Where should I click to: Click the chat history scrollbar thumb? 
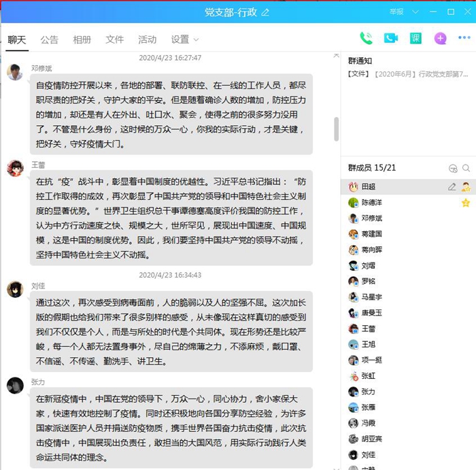tap(336, 129)
